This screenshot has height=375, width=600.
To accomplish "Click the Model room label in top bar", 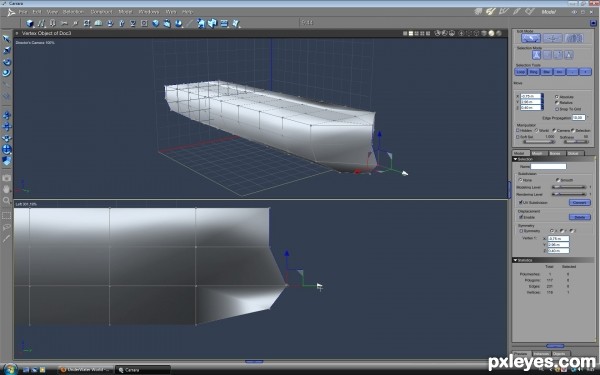I will pyautogui.click(x=548, y=12).
